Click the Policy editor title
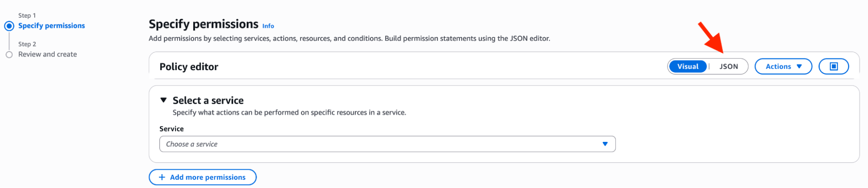The image size is (868, 188). pyautogui.click(x=189, y=67)
